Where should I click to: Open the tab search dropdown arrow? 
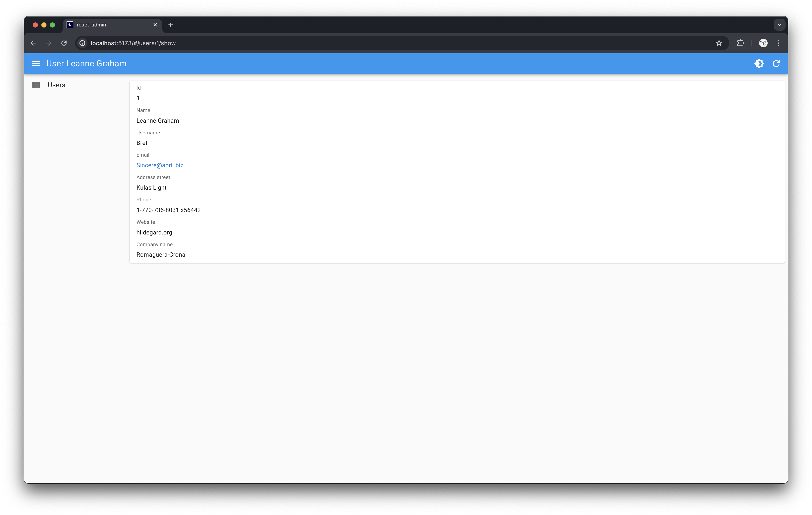click(779, 25)
